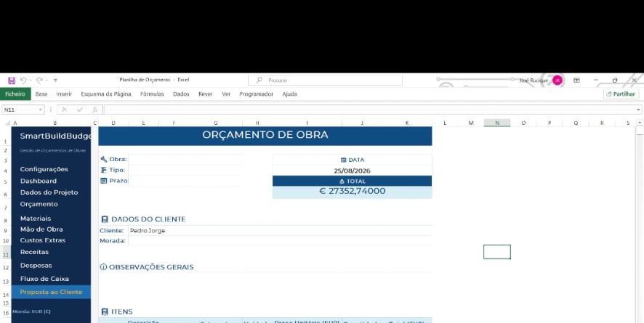The width and height of the screenshot is (644, 323).
Task: Click the info icon beside OBSERVAÇÕES GERAIS
Action: click(103, 267)
